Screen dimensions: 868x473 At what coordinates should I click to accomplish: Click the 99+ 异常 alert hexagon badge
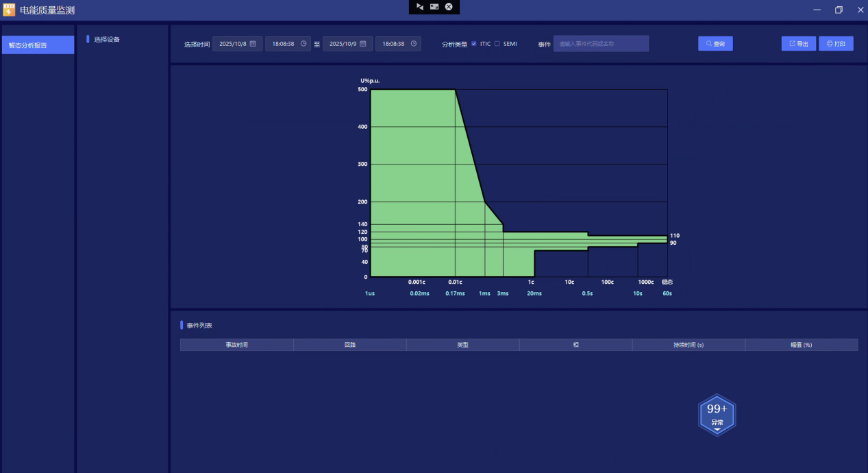pos(717,415)
